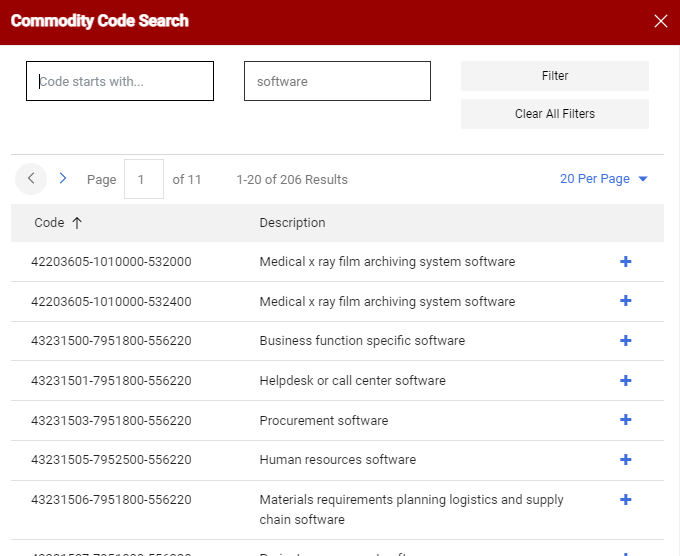
Task: Add code 42203605-1010000-532400 using plus icon
Action: click(x=626, y=301)
